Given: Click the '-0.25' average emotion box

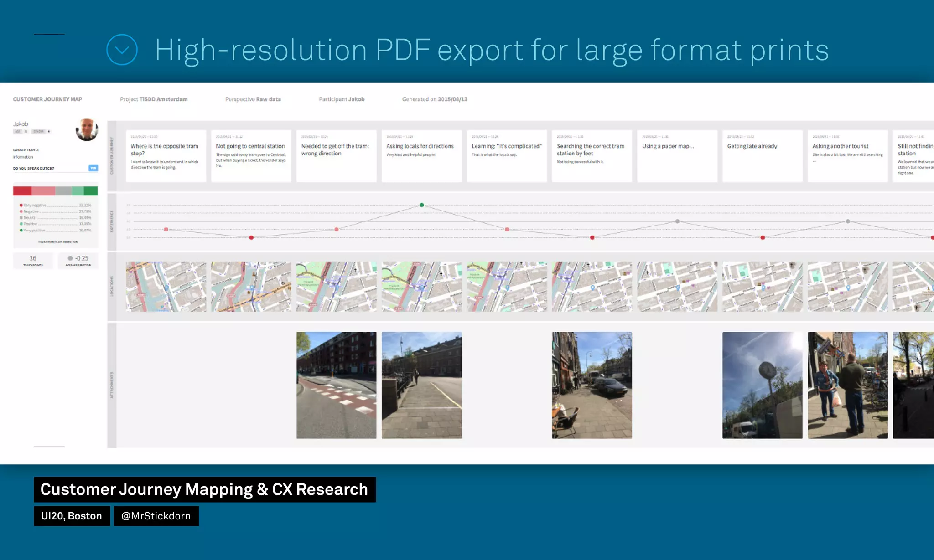Looking at the screenshot, I should click(x=78, y=261).
